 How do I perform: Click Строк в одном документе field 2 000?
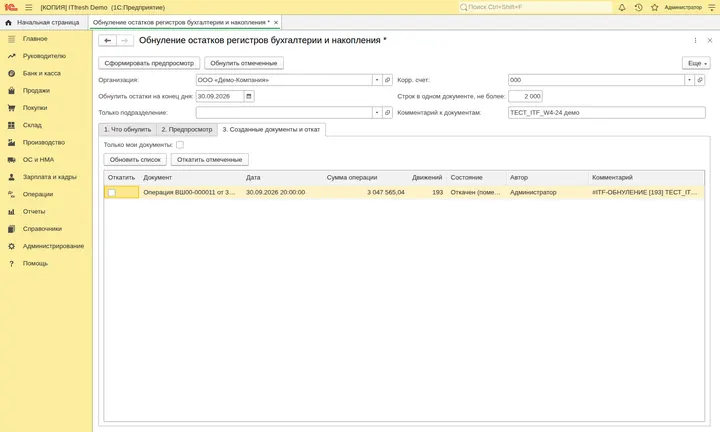tap(525, 96)
